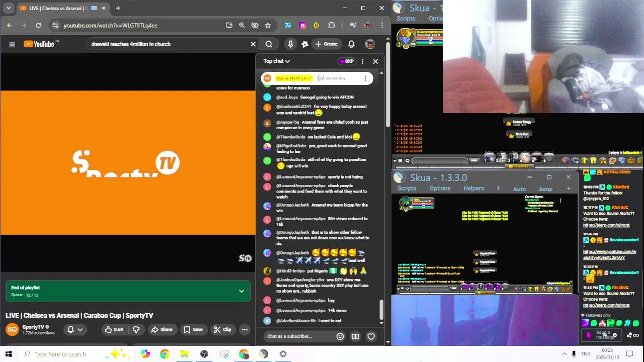Open a new Chrome tab
Viewport: 644px width, 362px height.
pos(118,8)
